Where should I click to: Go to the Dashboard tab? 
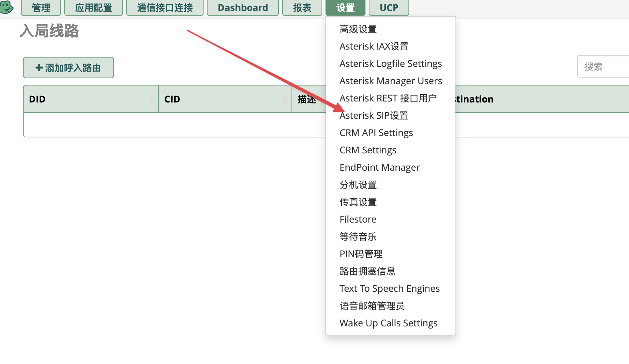[x=243, y=8]
